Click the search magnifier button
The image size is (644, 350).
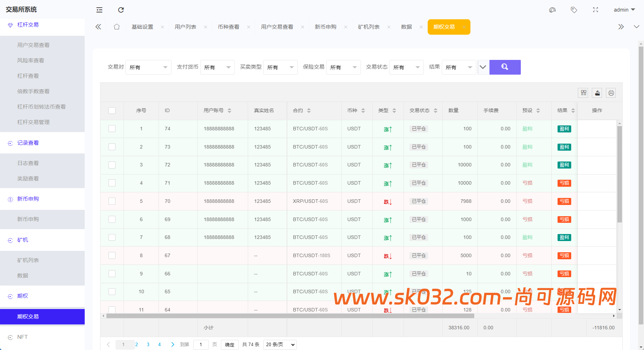pyautogui.click(x=504, y=67)
